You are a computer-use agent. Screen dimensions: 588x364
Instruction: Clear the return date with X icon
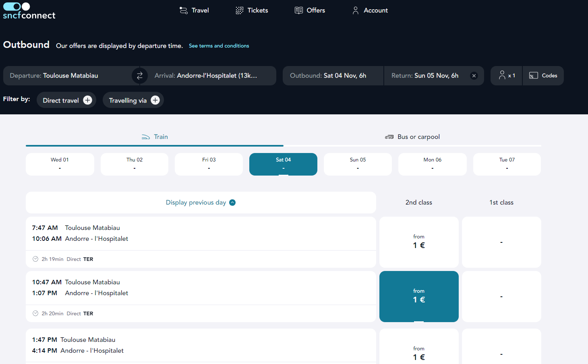(474, 76)
